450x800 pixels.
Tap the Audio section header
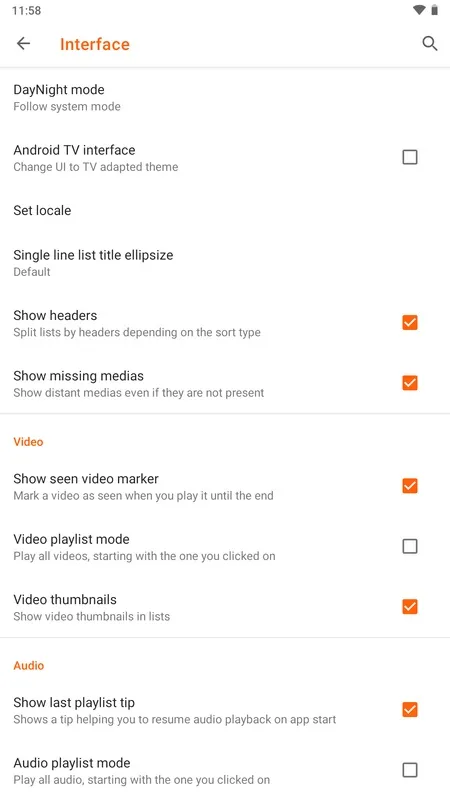(29, 665)
